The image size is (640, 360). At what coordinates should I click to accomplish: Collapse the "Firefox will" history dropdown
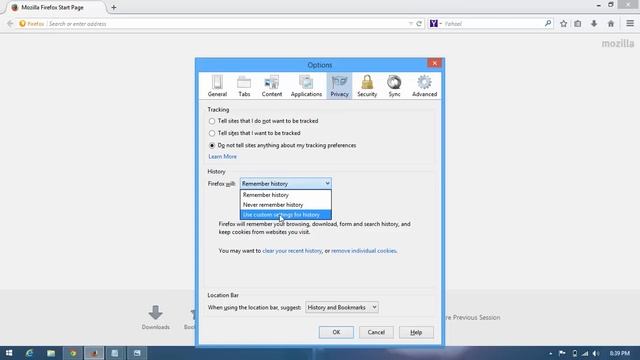pos(286,184)
